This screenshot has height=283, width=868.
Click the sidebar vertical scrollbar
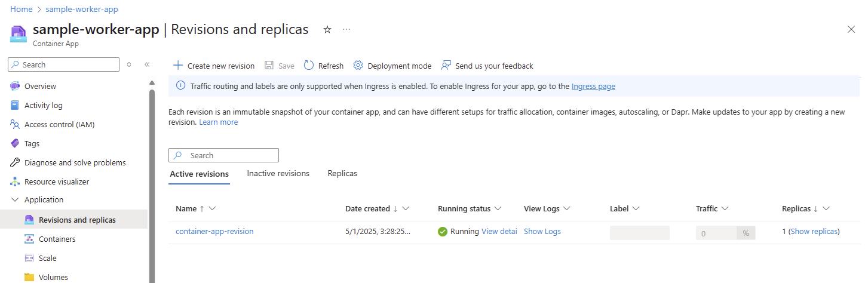(x=152, y=185)
